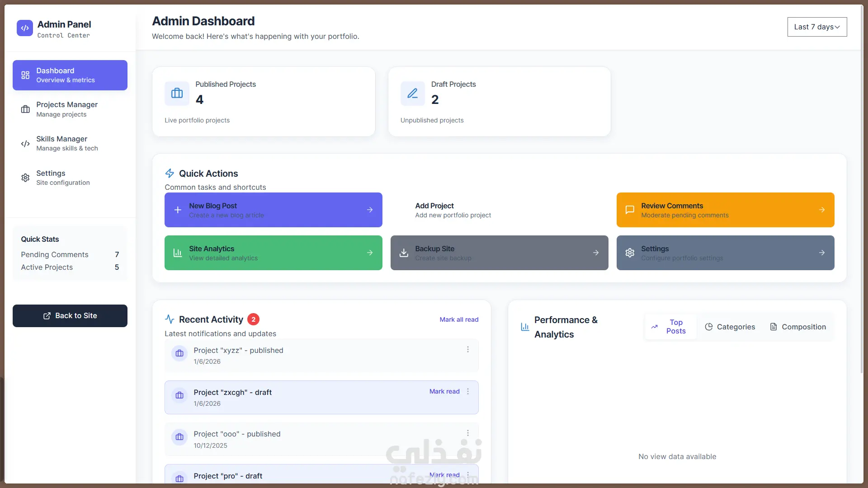Viewport: 868px width, 488px height.
Task: Click the Performance & Analytics bar chart icon
Action: pyautogui.click(x=525, y=327)
